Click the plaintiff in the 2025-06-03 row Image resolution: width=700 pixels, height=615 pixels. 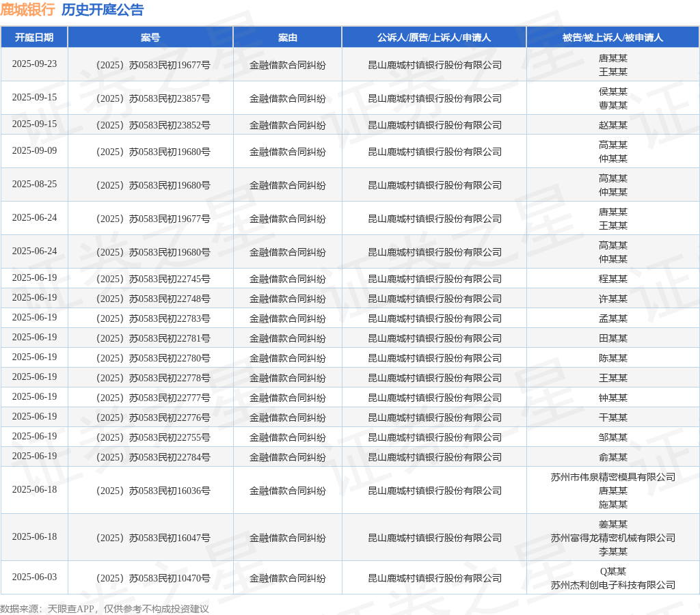click(x=434, y=578)
